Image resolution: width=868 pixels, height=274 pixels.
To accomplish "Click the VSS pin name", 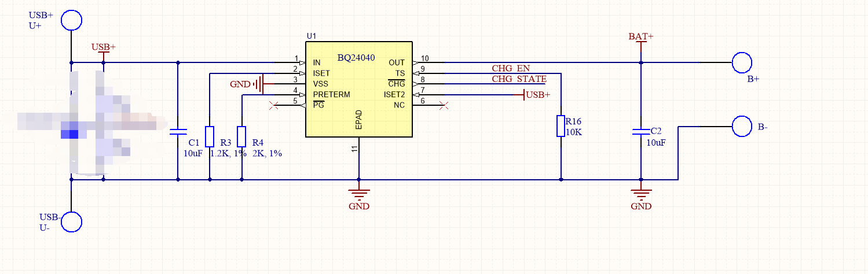I will (x=321, y=84).
